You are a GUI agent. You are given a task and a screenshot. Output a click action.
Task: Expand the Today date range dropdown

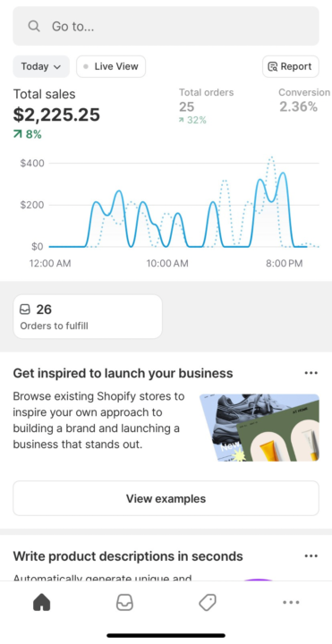41,66
